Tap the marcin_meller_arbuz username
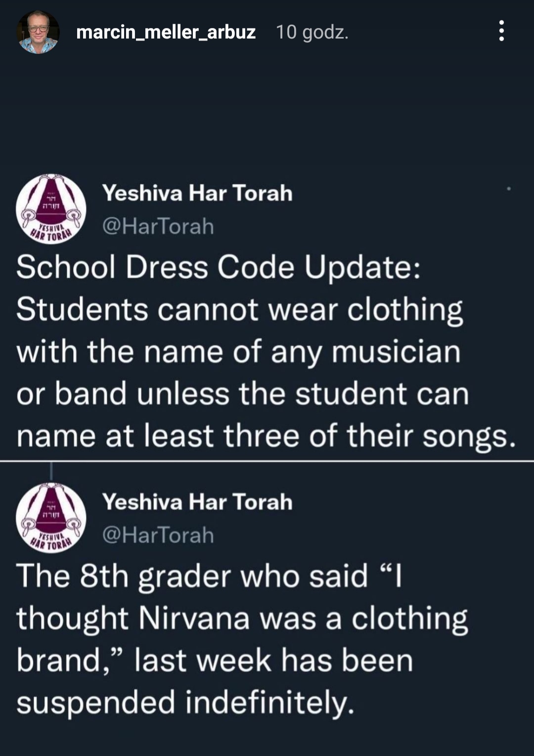The height and width of the screenshot is (756, 534). tap(166, 33)
